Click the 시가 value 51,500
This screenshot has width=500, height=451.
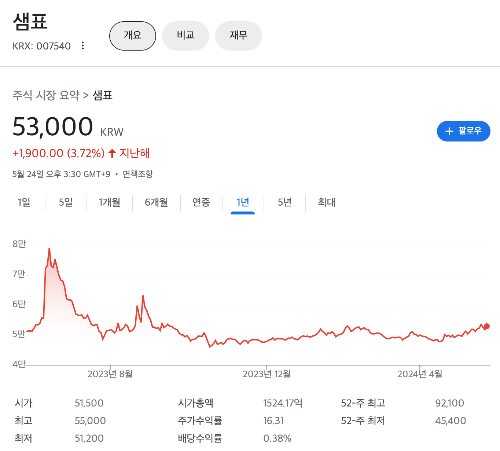(x=89, y=403)
